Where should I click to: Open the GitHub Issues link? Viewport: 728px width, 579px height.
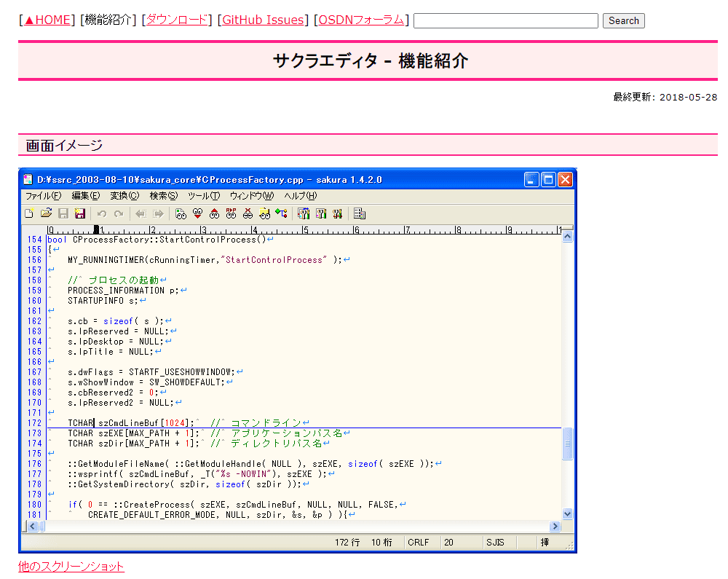[263, 20]
